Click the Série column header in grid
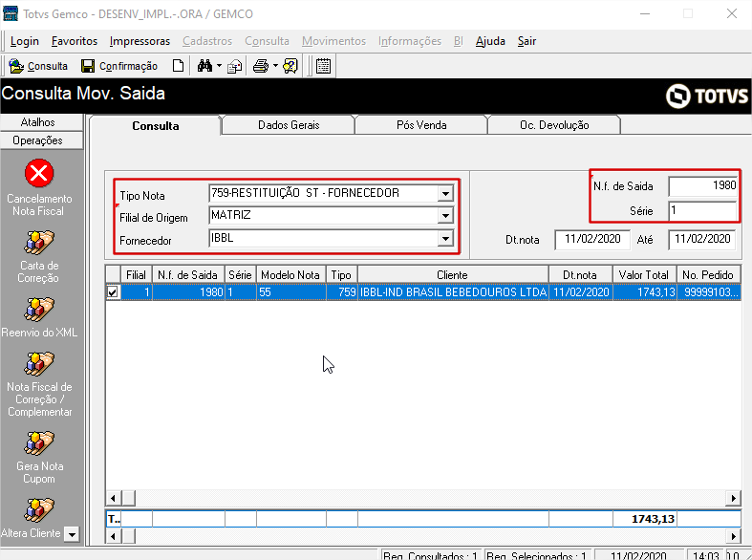Screen dimensions: 752x560 pyautogui.click(x=240, y=275)
